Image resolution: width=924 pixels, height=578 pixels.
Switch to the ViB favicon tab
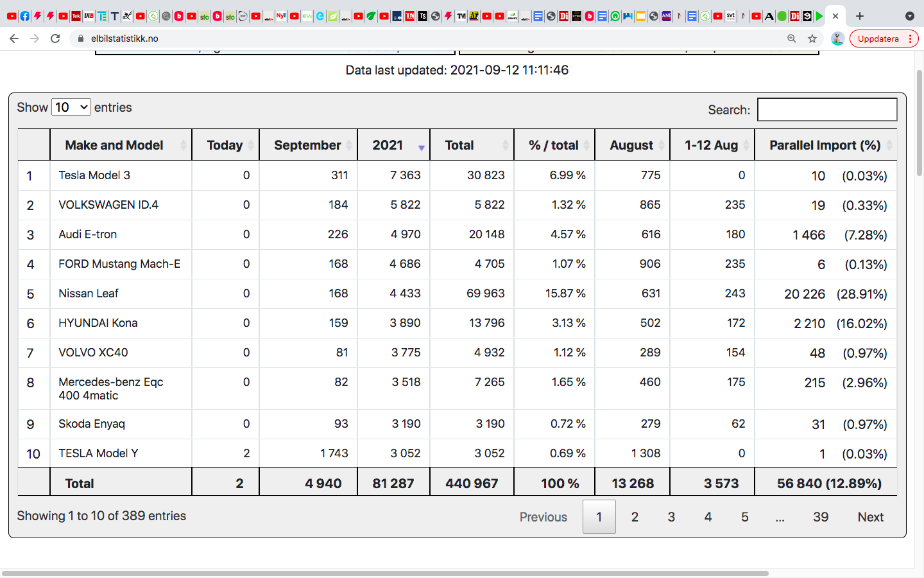click(89, 16)
